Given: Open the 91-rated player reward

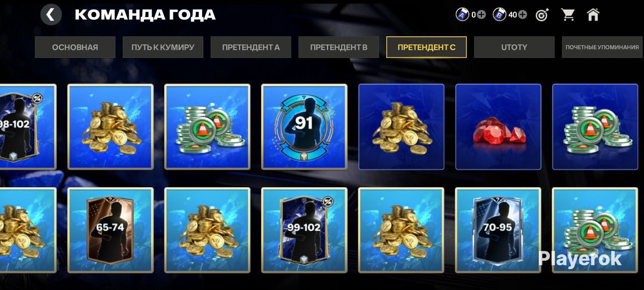Looking at the screenshot, I should [304, 127].
